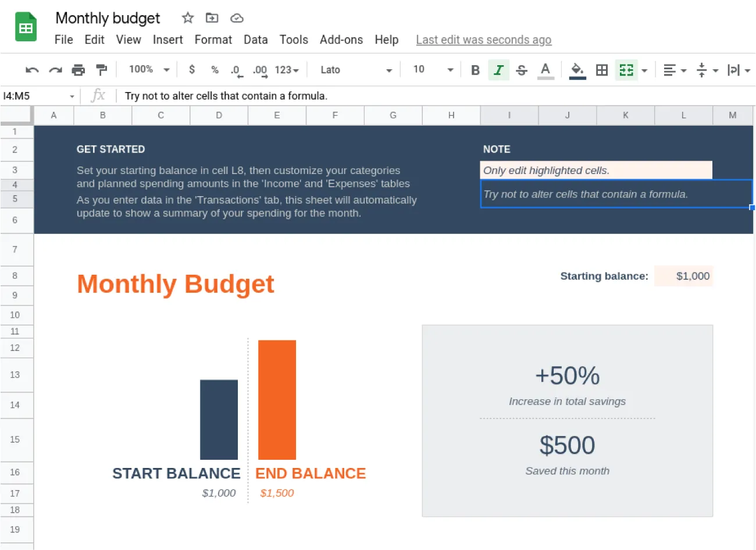
Task: Format selection as currency
Action: coord(192,69)
